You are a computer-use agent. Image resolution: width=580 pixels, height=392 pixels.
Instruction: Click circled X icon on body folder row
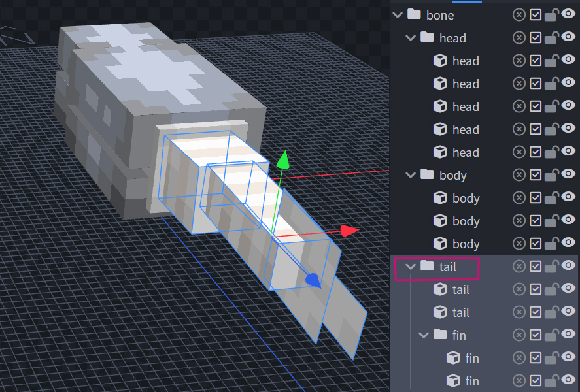519,175
